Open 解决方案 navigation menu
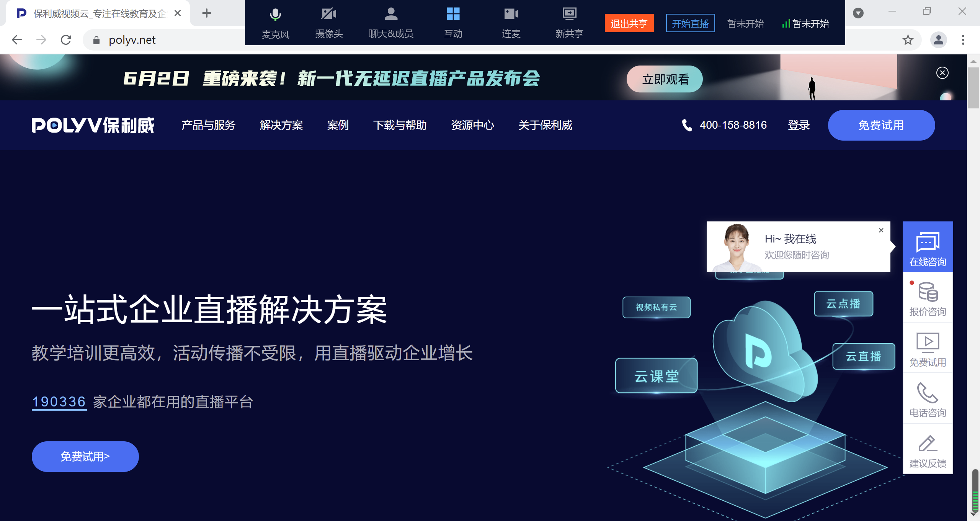The image size is (980, 521). (281, 125)
